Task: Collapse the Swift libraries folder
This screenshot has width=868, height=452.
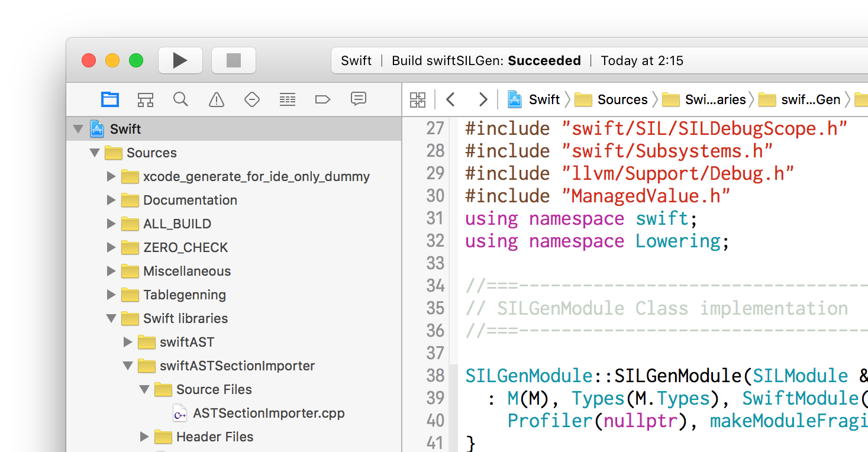Action: (x=111, y=318)
